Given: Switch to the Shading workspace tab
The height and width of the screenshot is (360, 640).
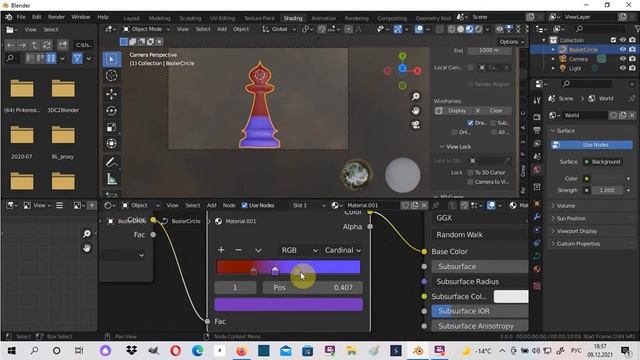Looking at the screenshot, I should pos(293,18).
